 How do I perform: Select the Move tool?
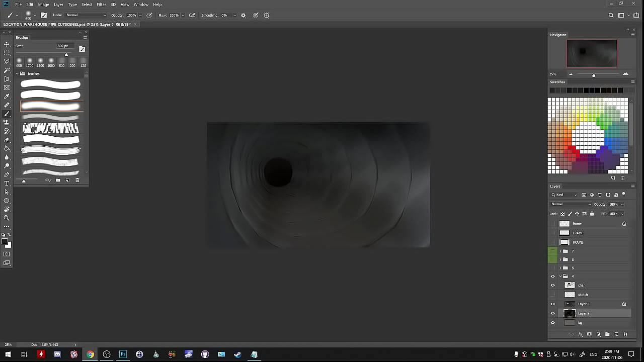point(7,44)
